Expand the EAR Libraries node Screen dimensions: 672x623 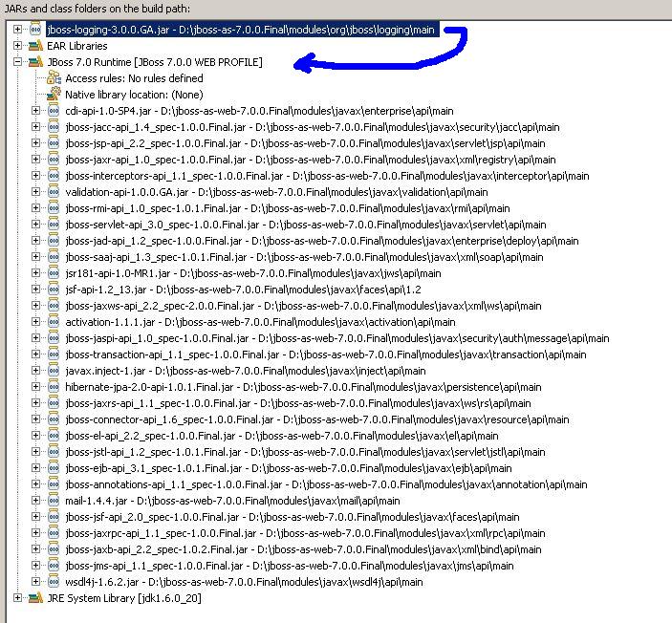[17, 46]
